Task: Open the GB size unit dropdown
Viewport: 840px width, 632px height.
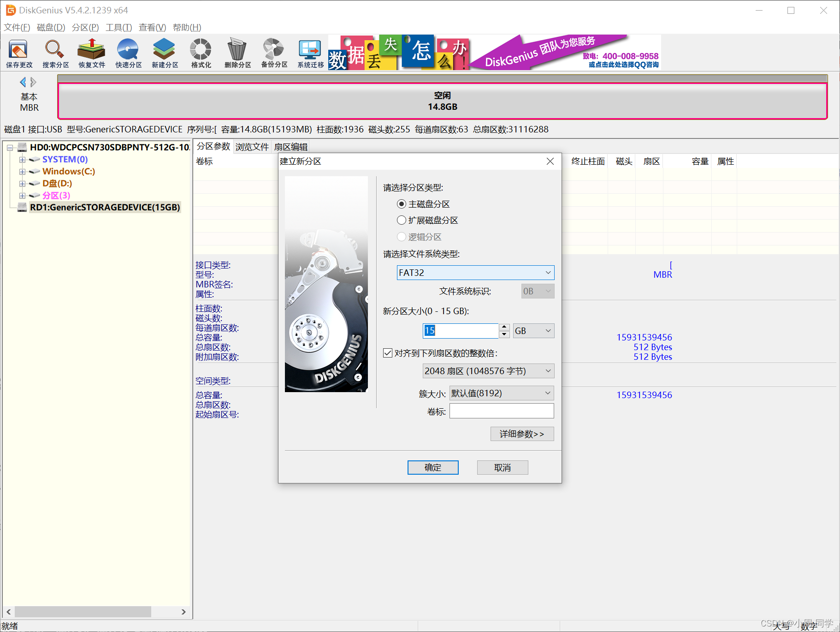Action: tap(534, 331)
